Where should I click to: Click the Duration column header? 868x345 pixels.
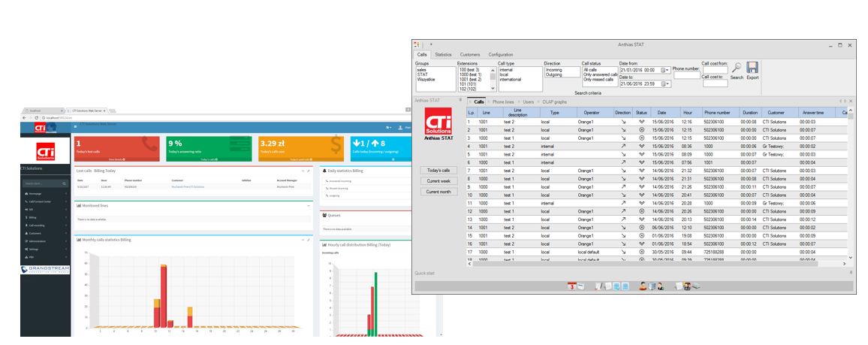tap(750, 113)
